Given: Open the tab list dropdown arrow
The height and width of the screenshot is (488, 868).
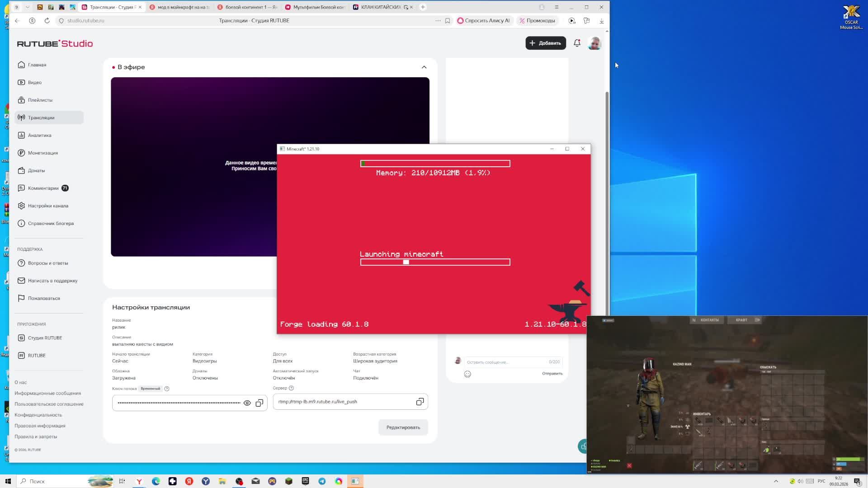Looking at the screenshot, I should pos(28,7).
